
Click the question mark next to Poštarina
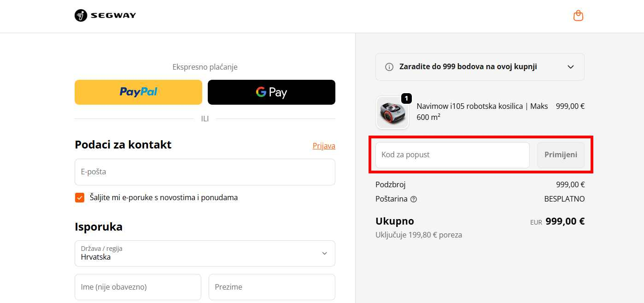(413, 199)
